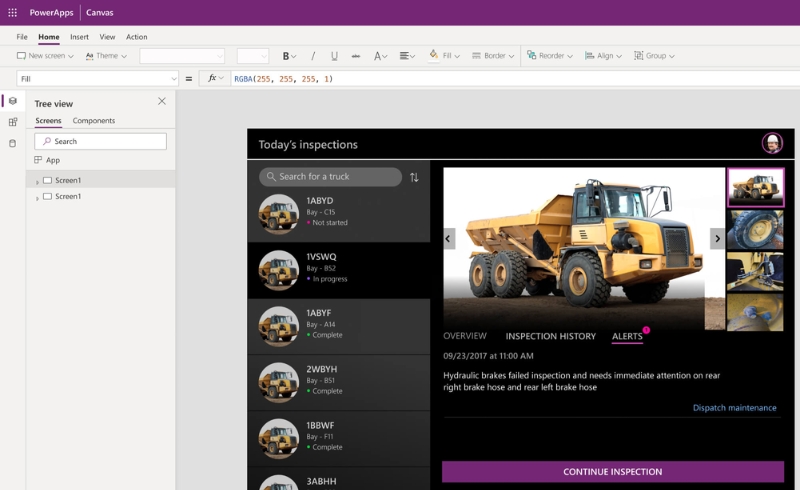Close the Tree view panel
The image size is (800, 490).
coord(162,101)
